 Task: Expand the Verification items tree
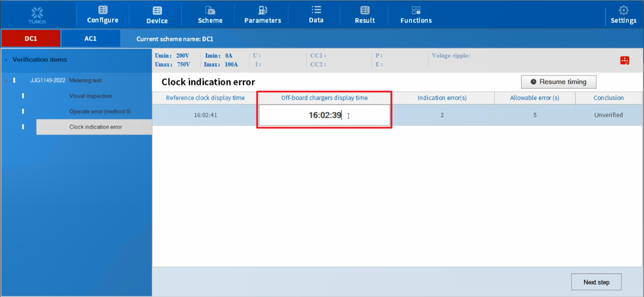point(6,60)
